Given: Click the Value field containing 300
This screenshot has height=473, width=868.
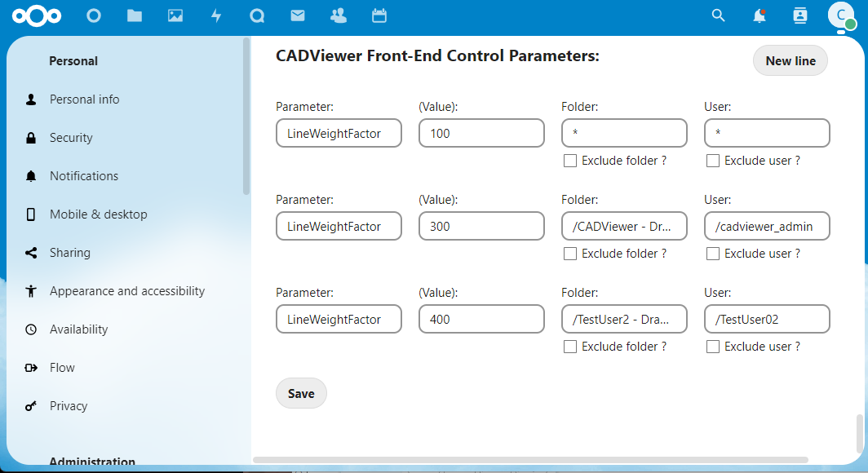Looking at the screenshot, I should (481, 226).
